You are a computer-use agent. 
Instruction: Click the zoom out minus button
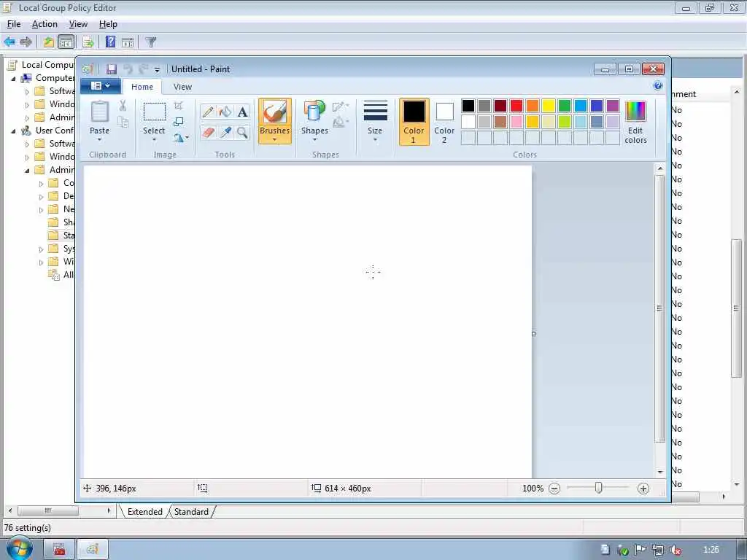(x=554, y=488)
